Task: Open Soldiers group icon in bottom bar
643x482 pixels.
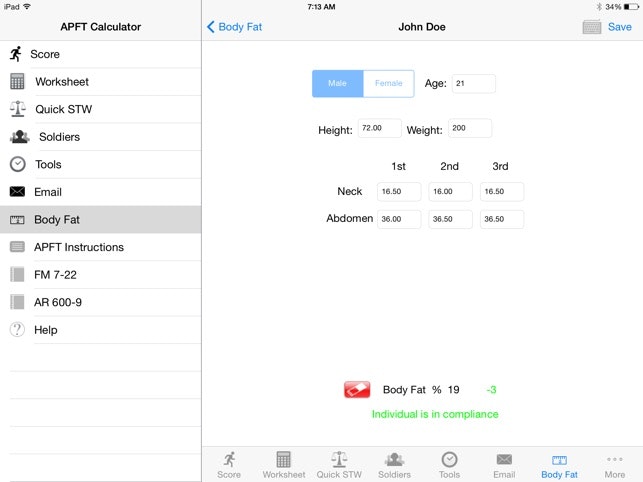Action: (394, 464)
